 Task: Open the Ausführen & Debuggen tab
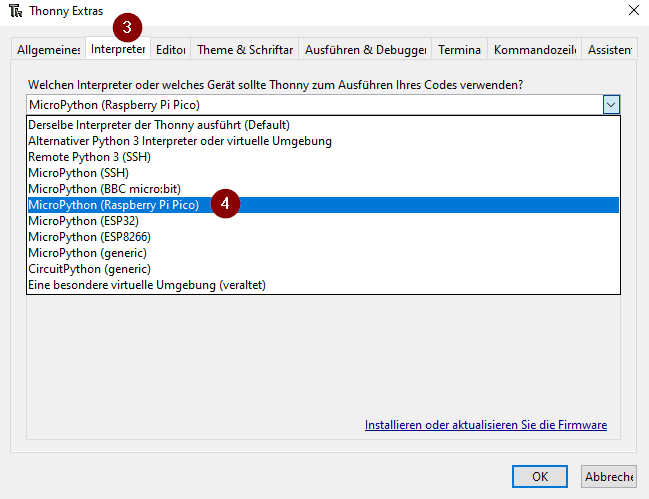pyautogui.click(x=365, y=49)
